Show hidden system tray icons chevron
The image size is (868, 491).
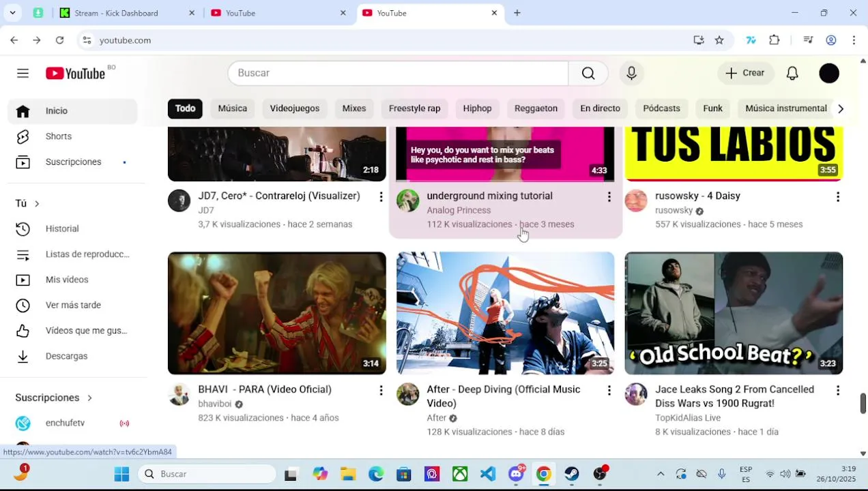pos(661,474)
